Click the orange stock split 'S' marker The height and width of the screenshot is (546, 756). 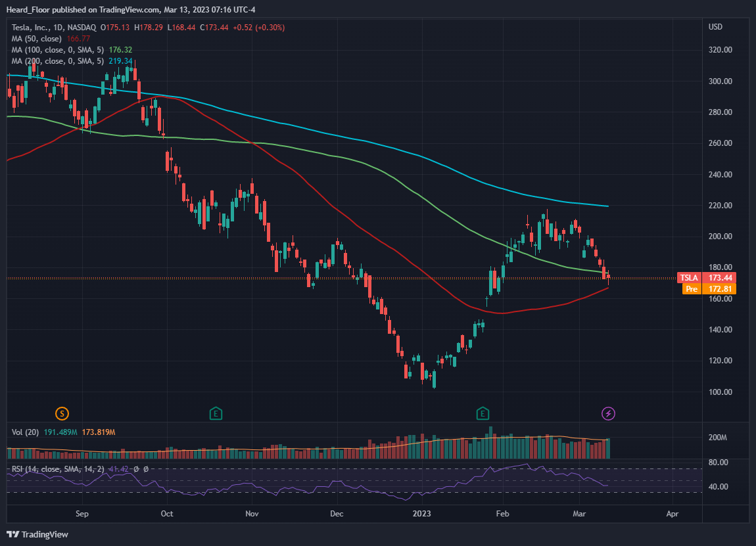coord(62,413)
